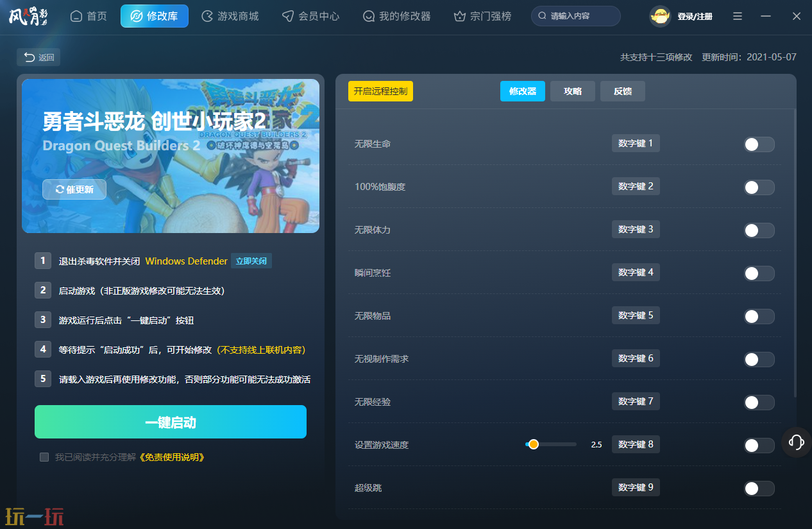Viewport: 812px width, 529px height.
Task: Click the 无限生命 label
Action: pos(373,144)
